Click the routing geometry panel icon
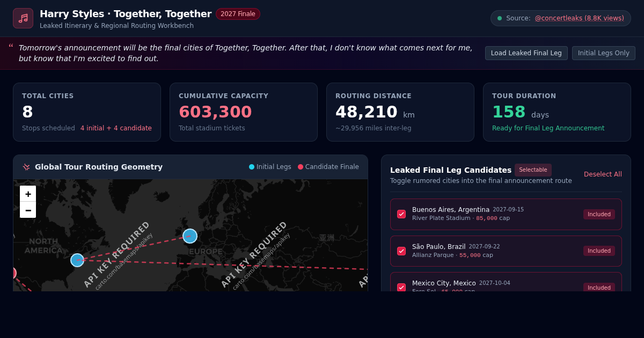Viewport: 644px width, 338px height. (26, 167)
